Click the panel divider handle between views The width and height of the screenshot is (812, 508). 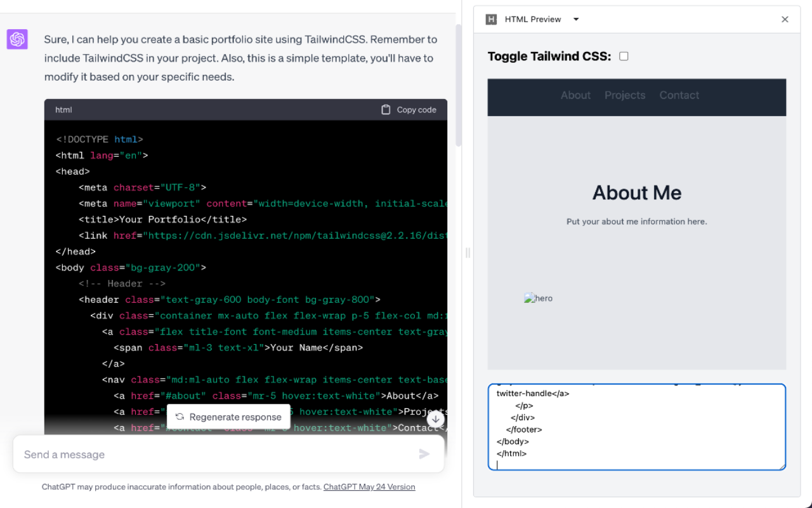pyautogui.click(x=468, y=253)
